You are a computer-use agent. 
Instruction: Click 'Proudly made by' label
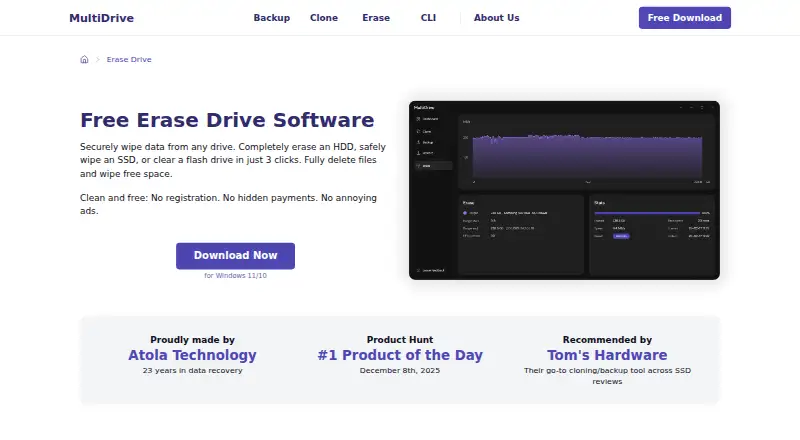pyautogui.click(x=192, y=340)
